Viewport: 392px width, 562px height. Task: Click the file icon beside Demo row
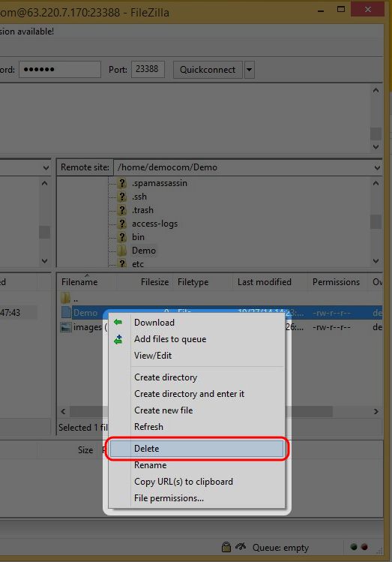[66, 313]
